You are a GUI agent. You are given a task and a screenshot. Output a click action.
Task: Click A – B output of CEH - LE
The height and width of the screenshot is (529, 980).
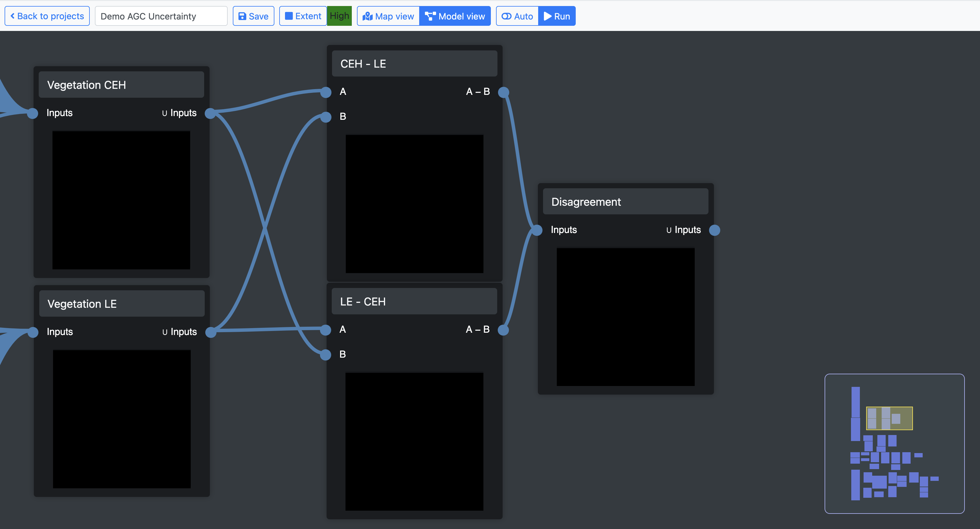click(503, 92)
